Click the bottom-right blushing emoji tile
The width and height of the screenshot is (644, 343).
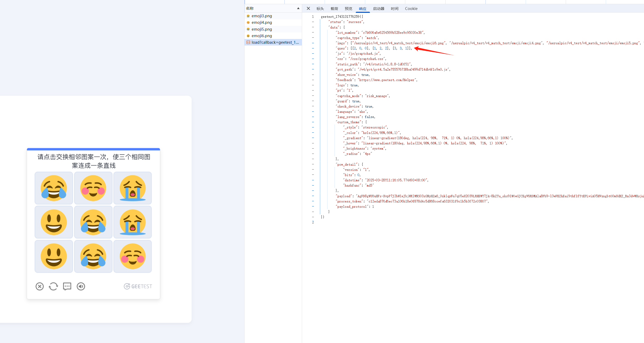pos(132,256)
